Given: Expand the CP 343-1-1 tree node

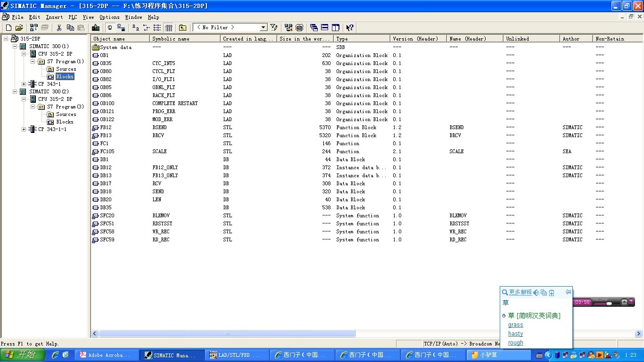Looking at the screenshot, I should pos(24,129).
